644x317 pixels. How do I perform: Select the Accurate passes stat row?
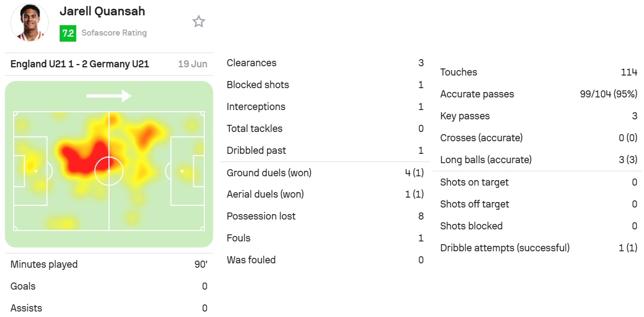click(538, 94)
